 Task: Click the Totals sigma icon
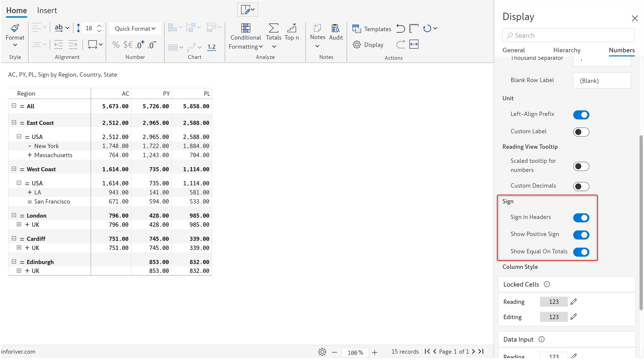tap(273, 28)
